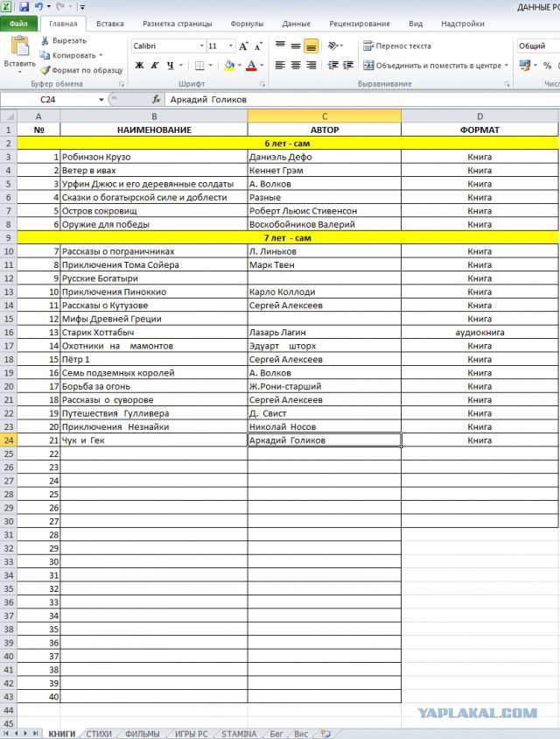560x739 pixels.
Task: Switch to the Вставка ribbon tab
Action: pyautogui.click(x=109, y=24)
